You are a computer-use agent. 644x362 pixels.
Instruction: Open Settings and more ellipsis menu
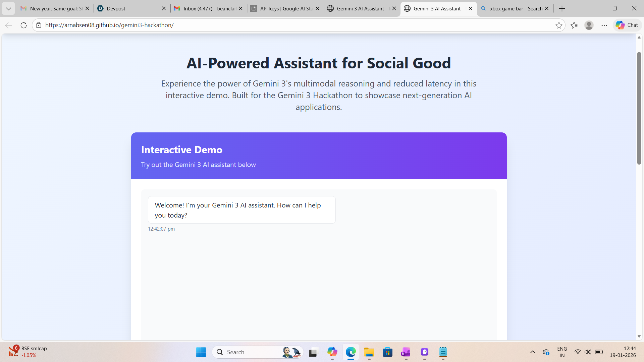[604, 25]
